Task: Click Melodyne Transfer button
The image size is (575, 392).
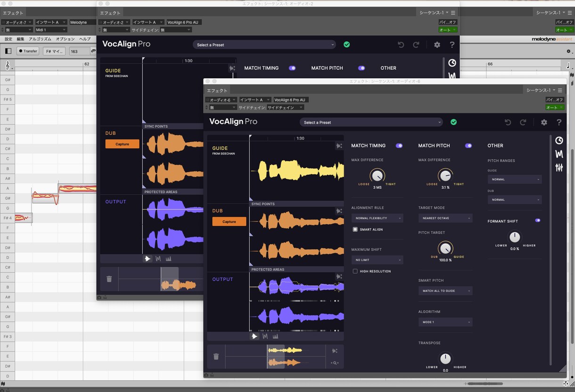Action: pos(28,51)
